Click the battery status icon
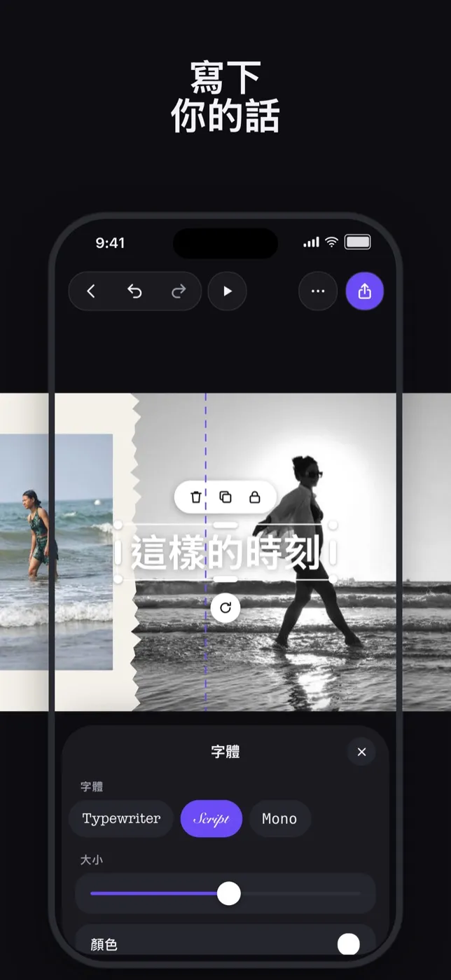The image size is (451, 980). pos(358,242)
